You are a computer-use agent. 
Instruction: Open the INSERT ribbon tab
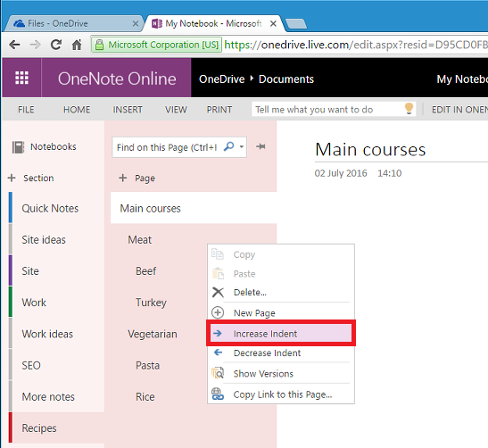128,110
